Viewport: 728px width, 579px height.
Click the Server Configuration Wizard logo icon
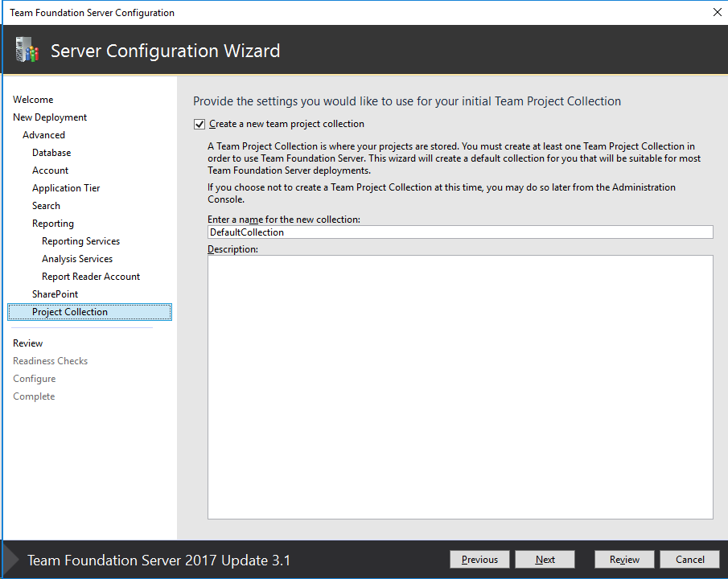(27, 49)
